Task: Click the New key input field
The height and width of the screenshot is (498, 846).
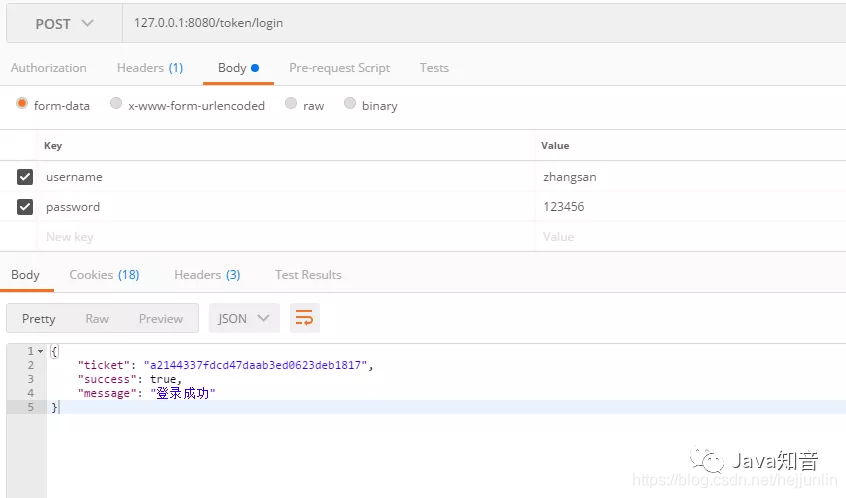Action: [286, 237]
